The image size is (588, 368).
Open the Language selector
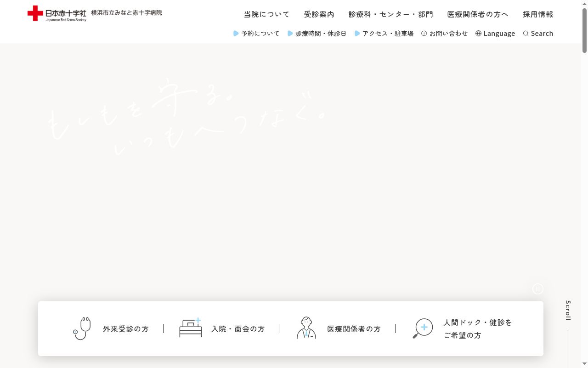pos(495,34)
